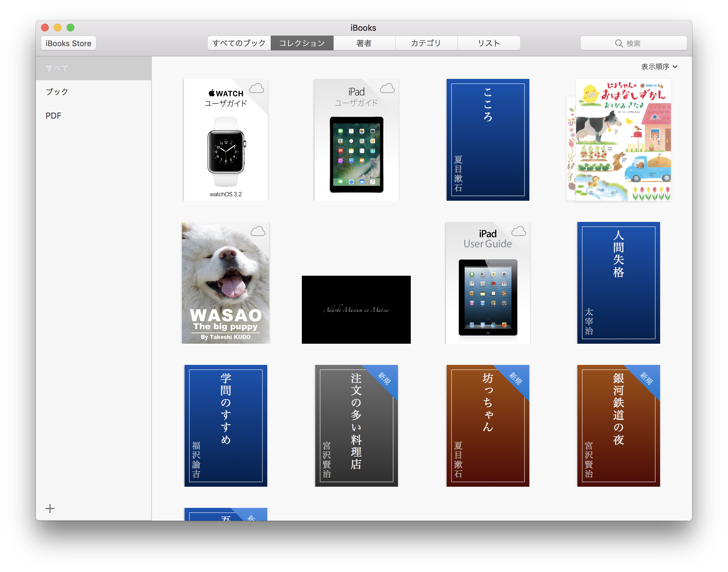
Task: Click the yellow minimize window button
Action: pyautogui.click(x=58, y=28)
